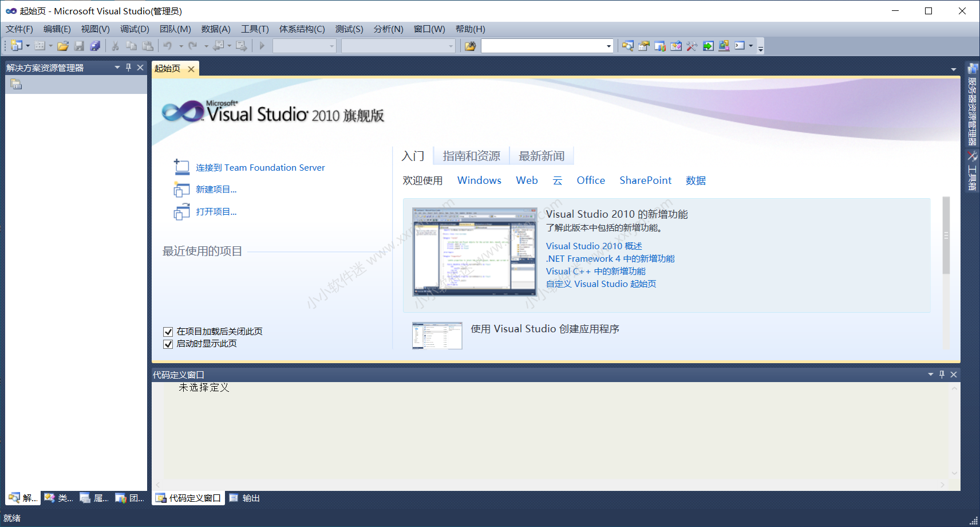Screen dimensions: 980x527
Task: Click the Start Page green arrow icon
Action: (708, 46)
